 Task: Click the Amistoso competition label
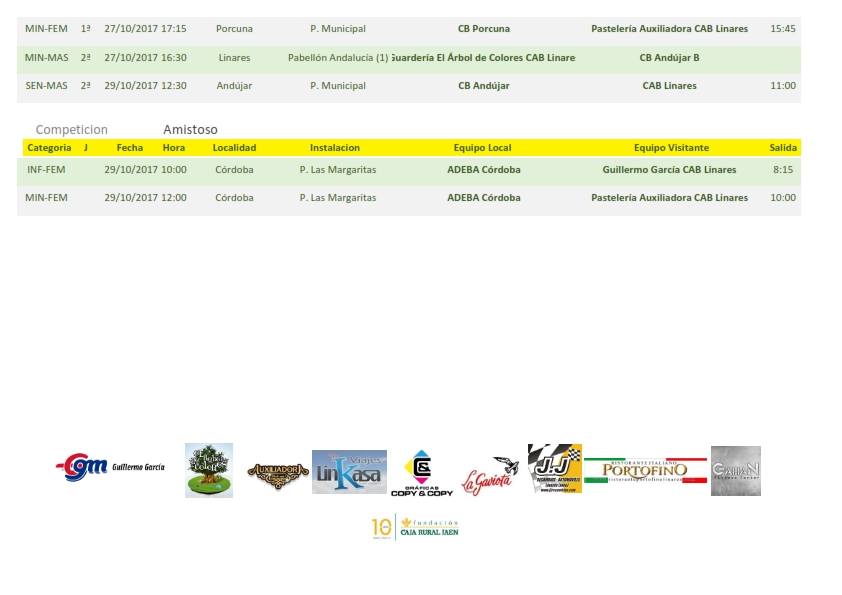(x=190, y=130)
